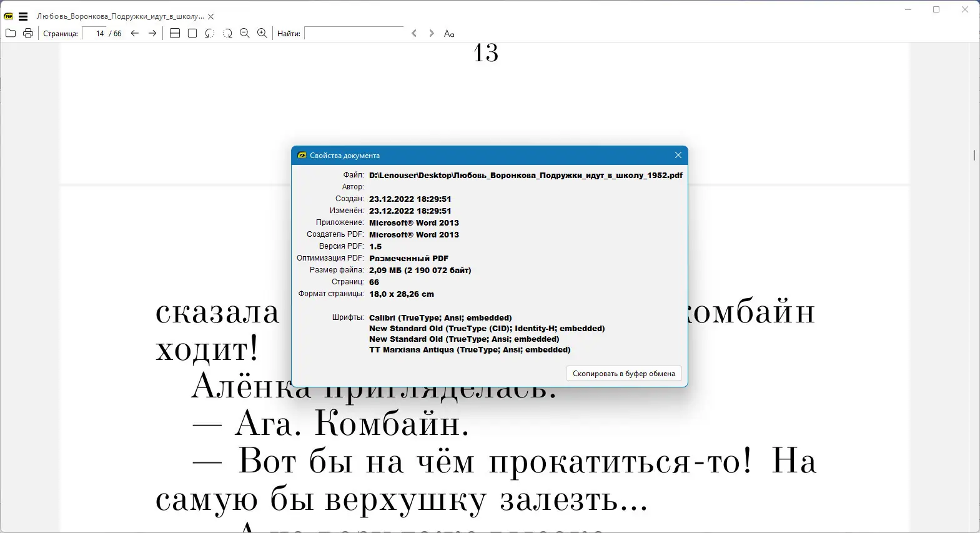Viewport: 980px width, 533px height.
Task: Click the page format 18,0 x 28,26 cm
Action: point(402,294)
